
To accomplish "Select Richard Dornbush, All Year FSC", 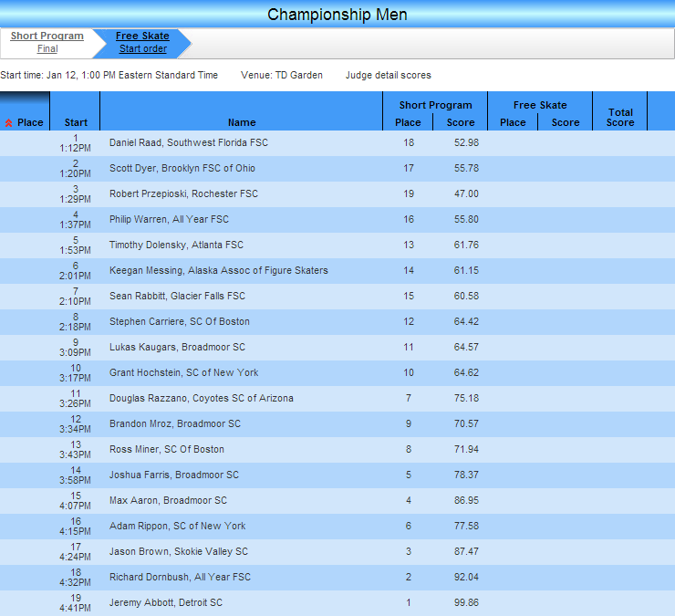I will (x=180, y=577).
